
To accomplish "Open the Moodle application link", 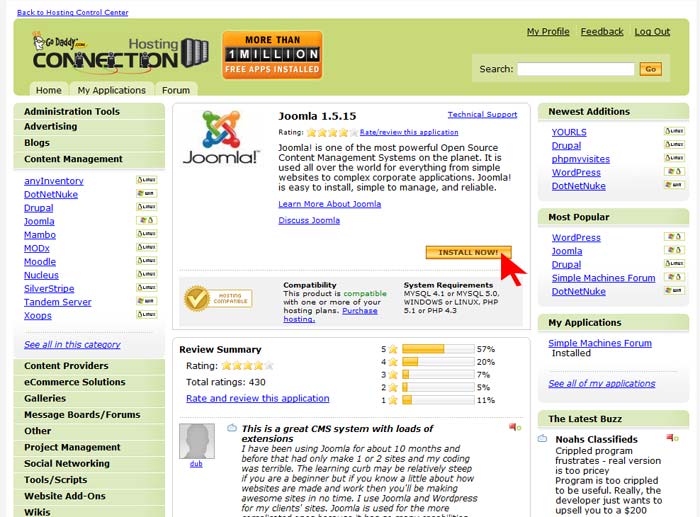I will tap(40, 262).
